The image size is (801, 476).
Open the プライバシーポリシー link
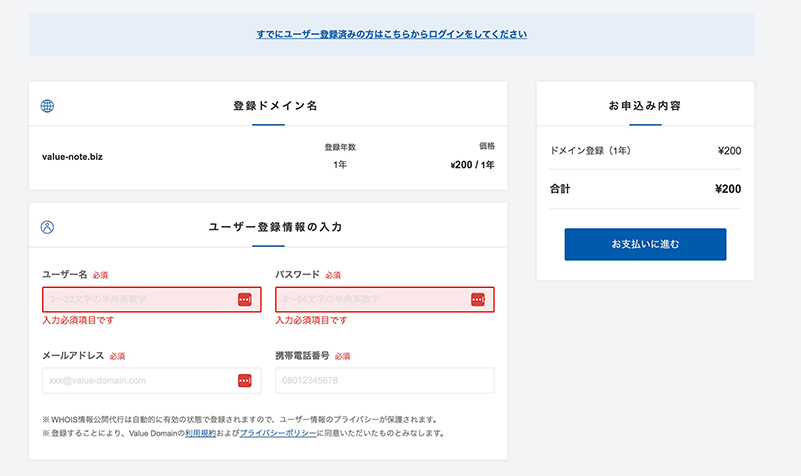(278, 433)
